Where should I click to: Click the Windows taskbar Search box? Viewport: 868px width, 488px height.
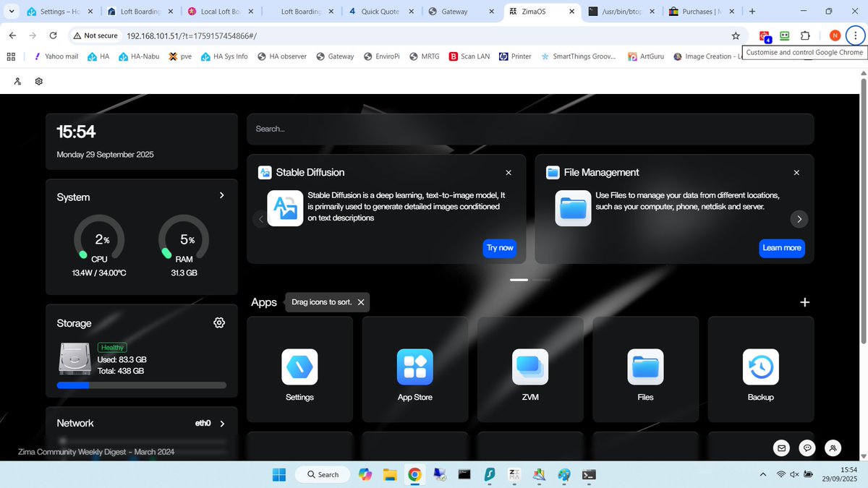322,474
